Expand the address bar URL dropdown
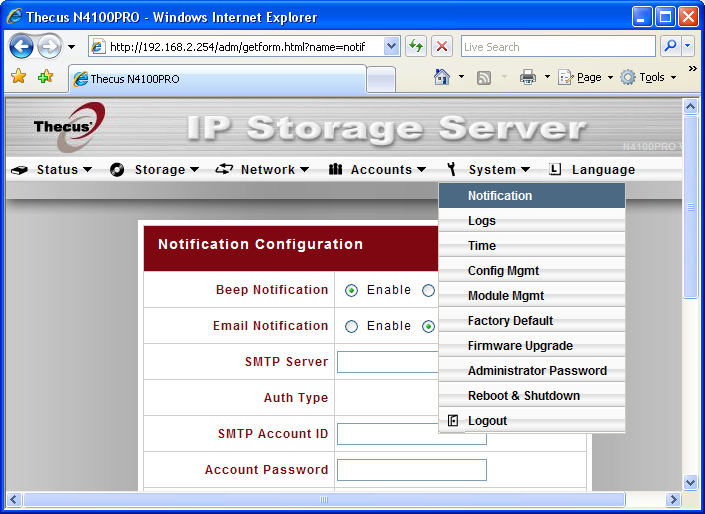Image resolution: width=705 pixels, height=514 pixels. click(x=391, y=47)
